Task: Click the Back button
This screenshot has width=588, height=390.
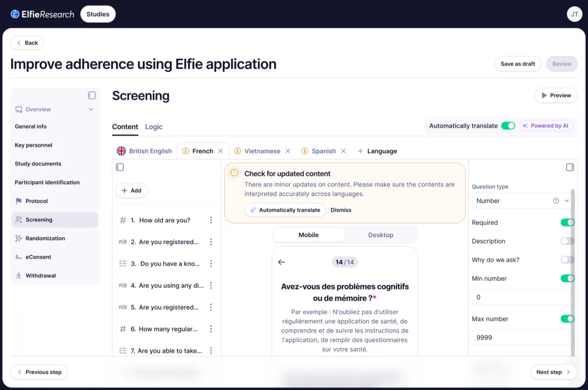Action: coord(27,43)
